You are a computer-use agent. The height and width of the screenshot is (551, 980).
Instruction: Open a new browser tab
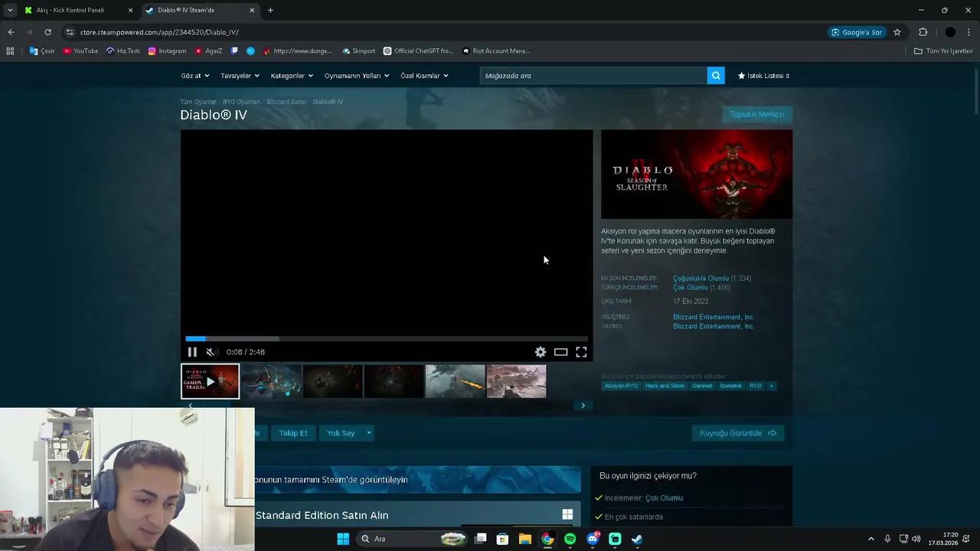(x=270, y=10)
